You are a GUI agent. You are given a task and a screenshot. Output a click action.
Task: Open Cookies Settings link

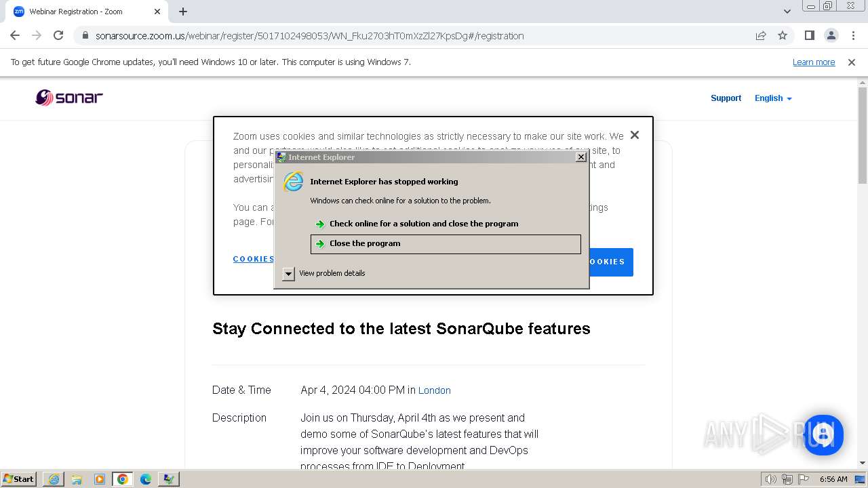(x=254, y=259)
